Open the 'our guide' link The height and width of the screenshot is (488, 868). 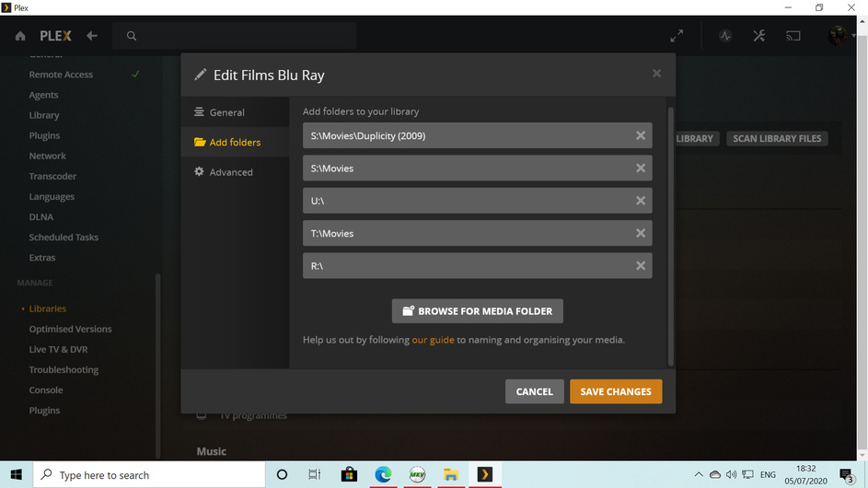(433, 340)
